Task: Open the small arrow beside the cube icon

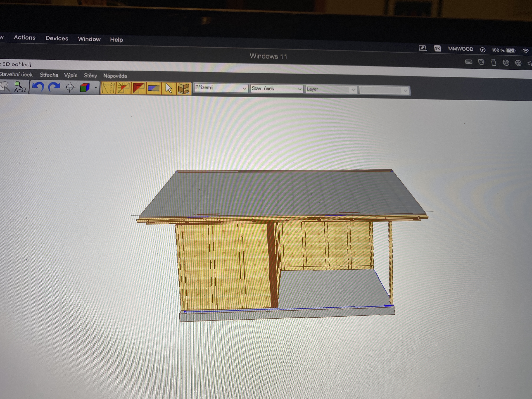Action: tap(96, 88)
